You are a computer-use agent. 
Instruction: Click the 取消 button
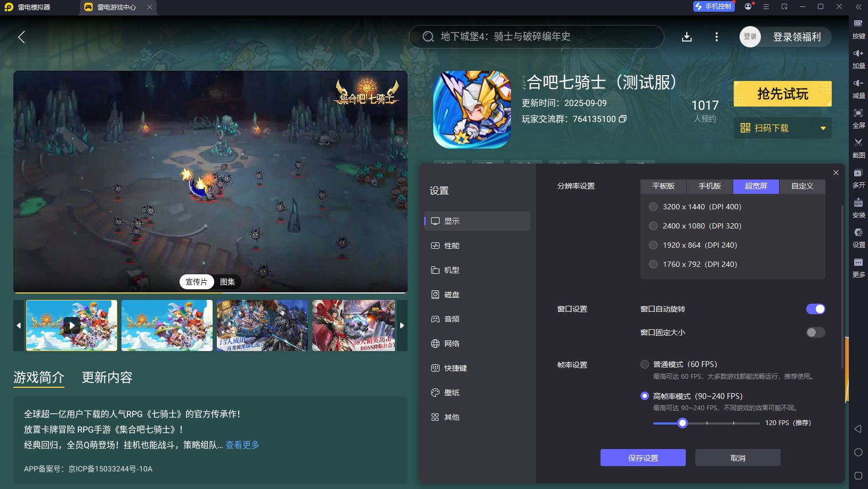(738, 458)
